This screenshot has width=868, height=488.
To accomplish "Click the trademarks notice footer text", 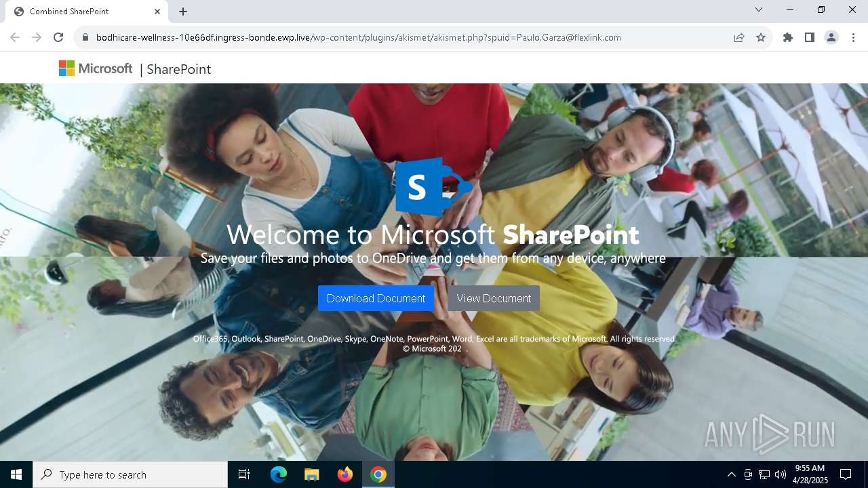I will click(x=434, y=344).
